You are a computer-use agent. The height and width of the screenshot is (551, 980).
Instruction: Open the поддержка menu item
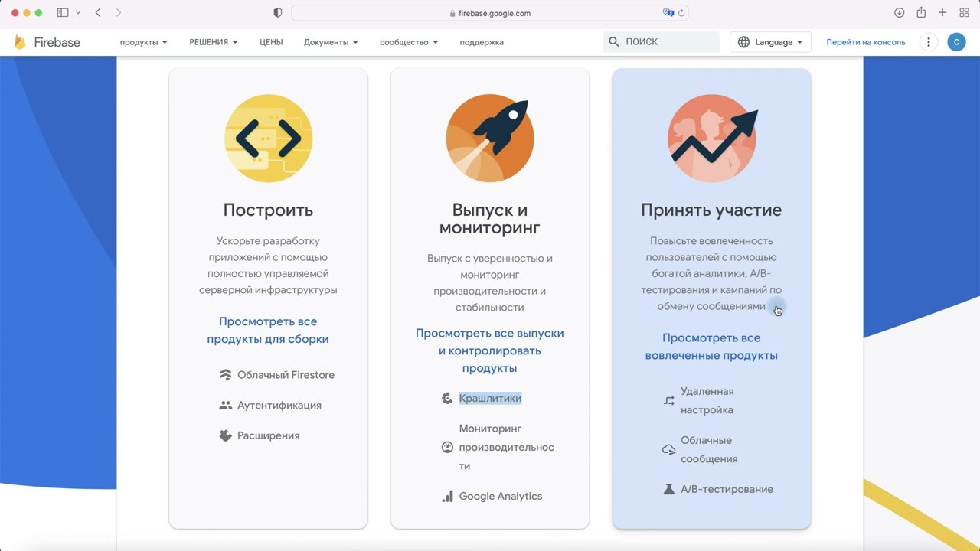click(x=482, y=42)
